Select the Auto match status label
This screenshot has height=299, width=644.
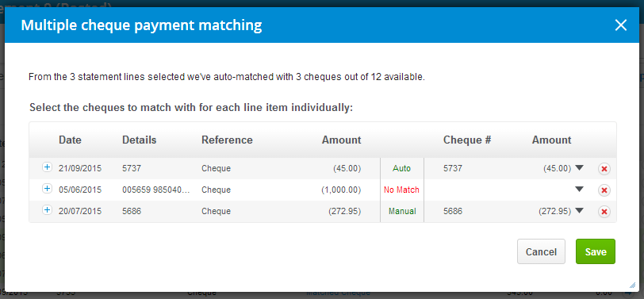(401, 168)
